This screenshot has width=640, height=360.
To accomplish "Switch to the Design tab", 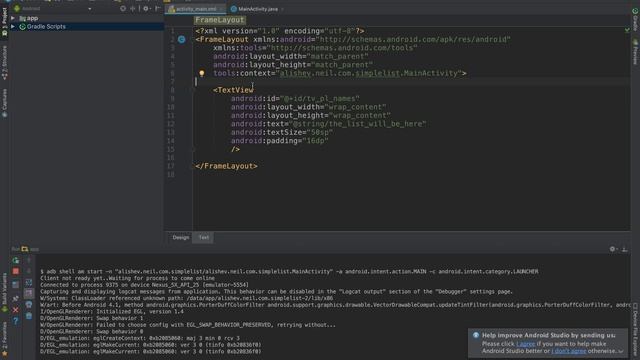I will click(x=180, y=238).
